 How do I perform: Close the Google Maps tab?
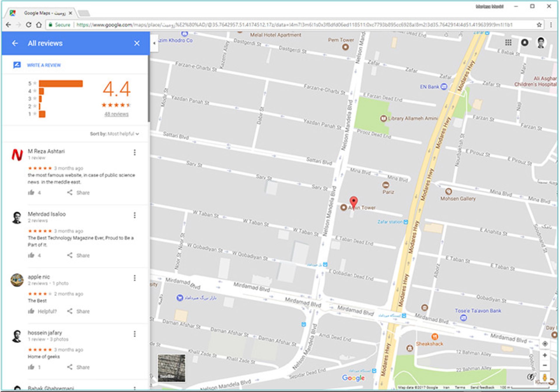point(70,13)
